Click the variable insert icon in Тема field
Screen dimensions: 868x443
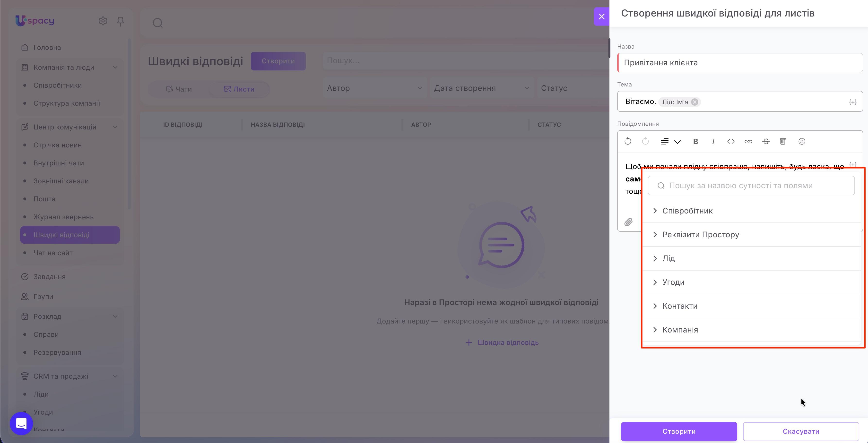(852, 102)
